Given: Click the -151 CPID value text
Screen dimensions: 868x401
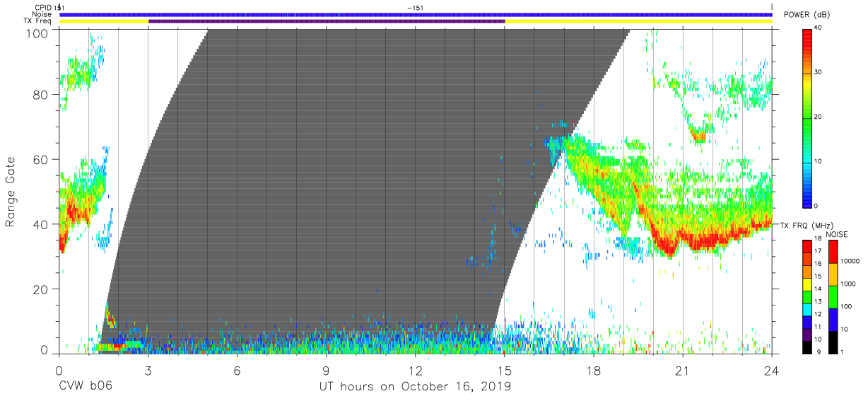Looking at the screenshot, I should [x=416, y=7].
